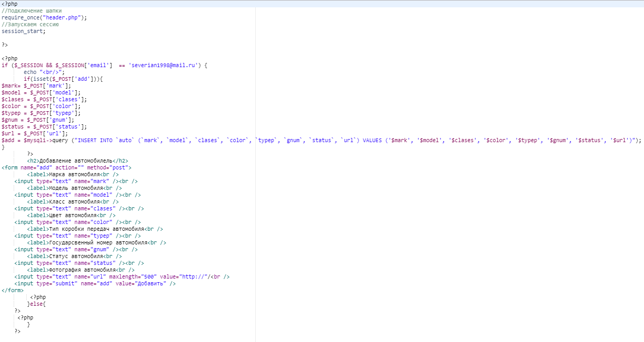Click the submit input line 'Добавить'
The width and height of the screenshot is (644, 342).
[95, 283]
